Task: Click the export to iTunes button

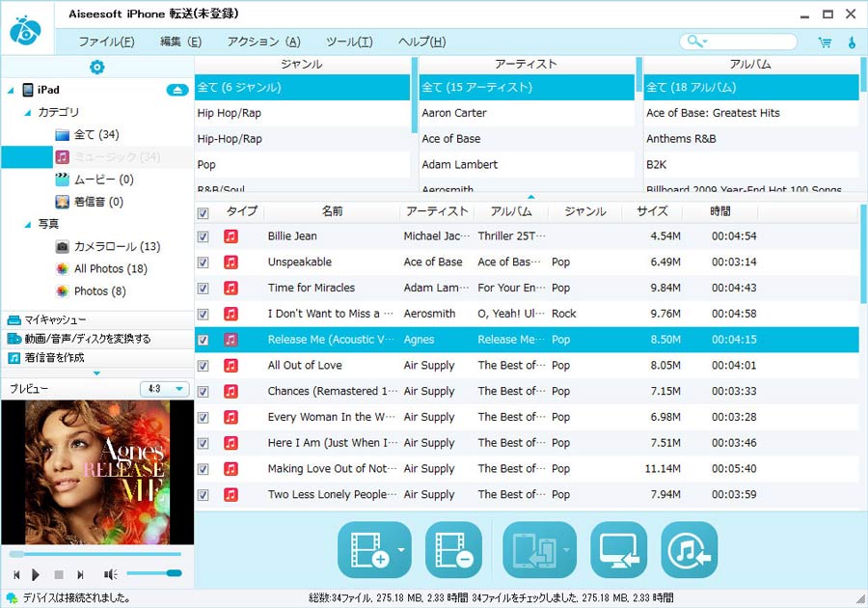Action: pos(689,550)
